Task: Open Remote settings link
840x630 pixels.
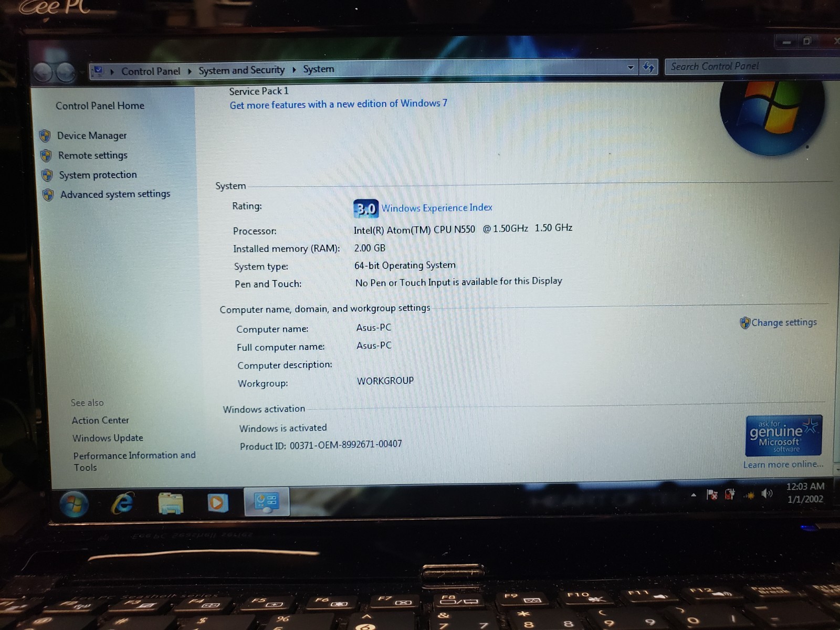Action: [93, 155]
